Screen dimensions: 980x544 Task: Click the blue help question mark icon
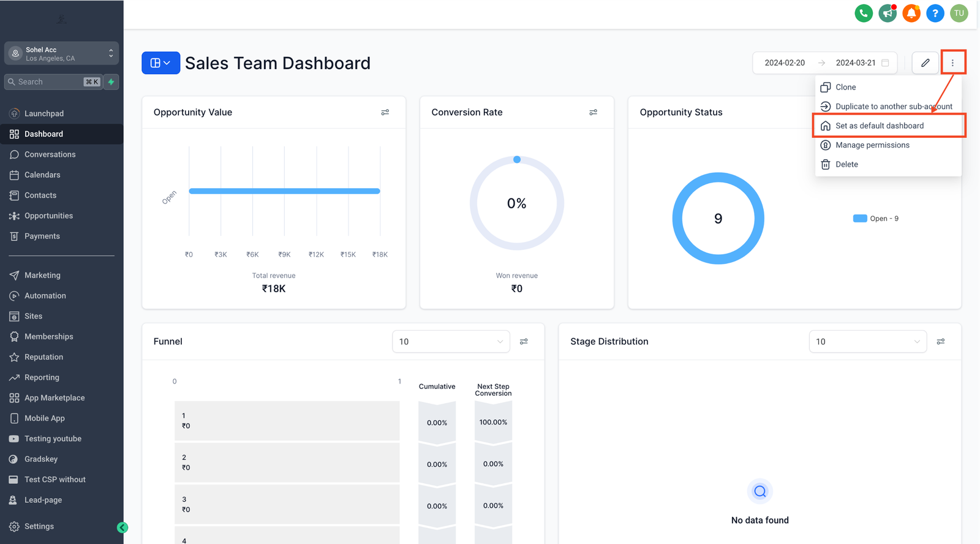935,13
